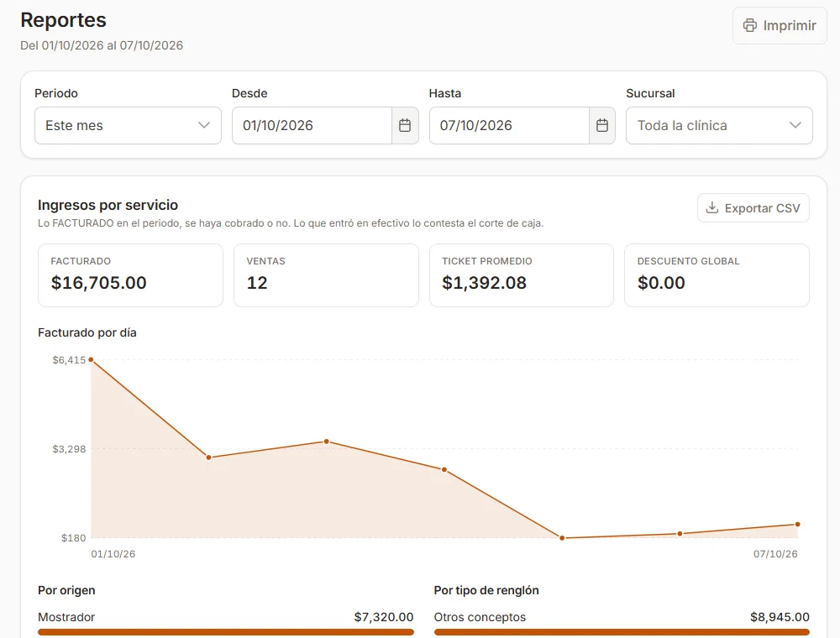Click the Facturado value $16,705.00

point(98,283)
